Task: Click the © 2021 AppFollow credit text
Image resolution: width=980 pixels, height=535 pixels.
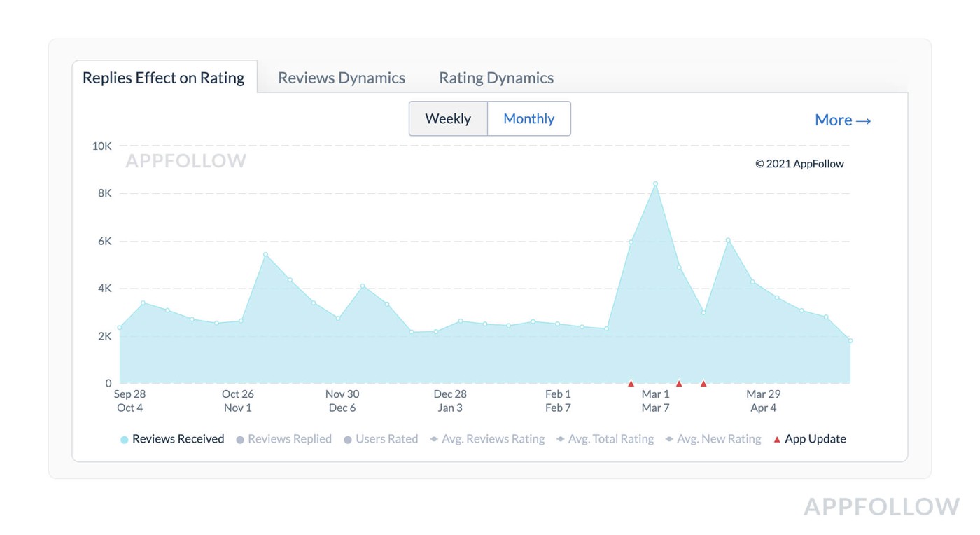Action: (x=799, y=164)
